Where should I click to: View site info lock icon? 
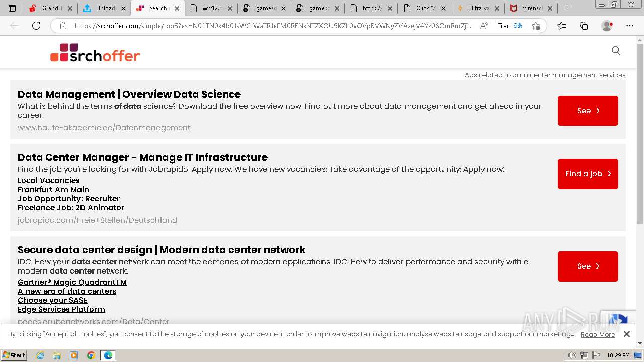tap(63, 26)
